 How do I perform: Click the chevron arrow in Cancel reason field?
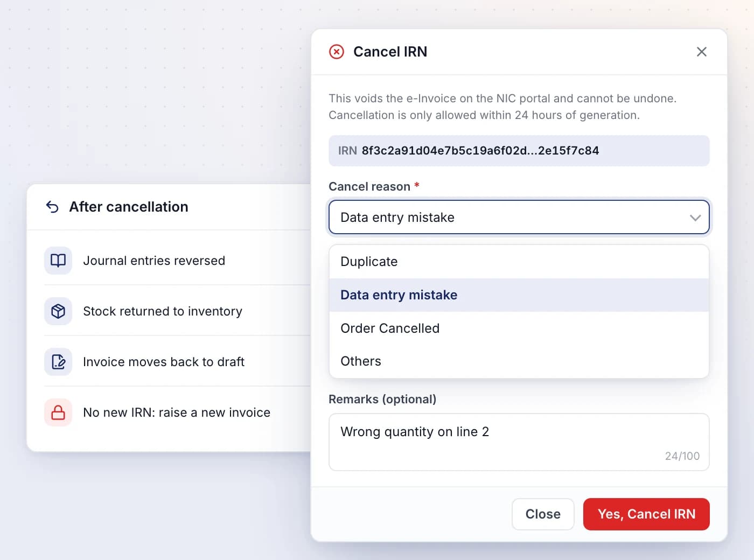coord(695,218)
